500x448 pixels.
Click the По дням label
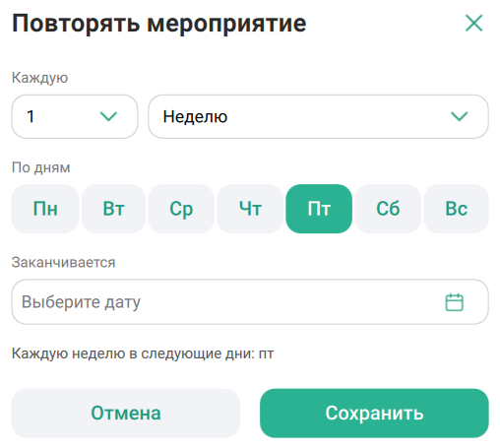pyautogui.click(x=41, y=167)
